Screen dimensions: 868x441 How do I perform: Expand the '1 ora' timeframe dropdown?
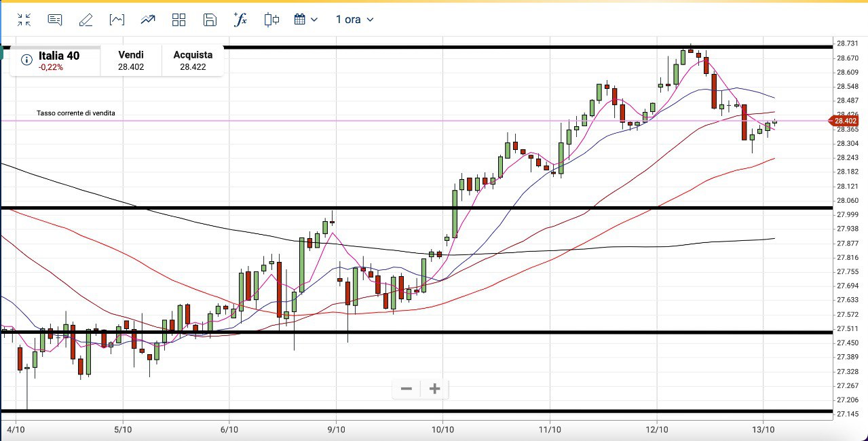[x=354, y=20]
